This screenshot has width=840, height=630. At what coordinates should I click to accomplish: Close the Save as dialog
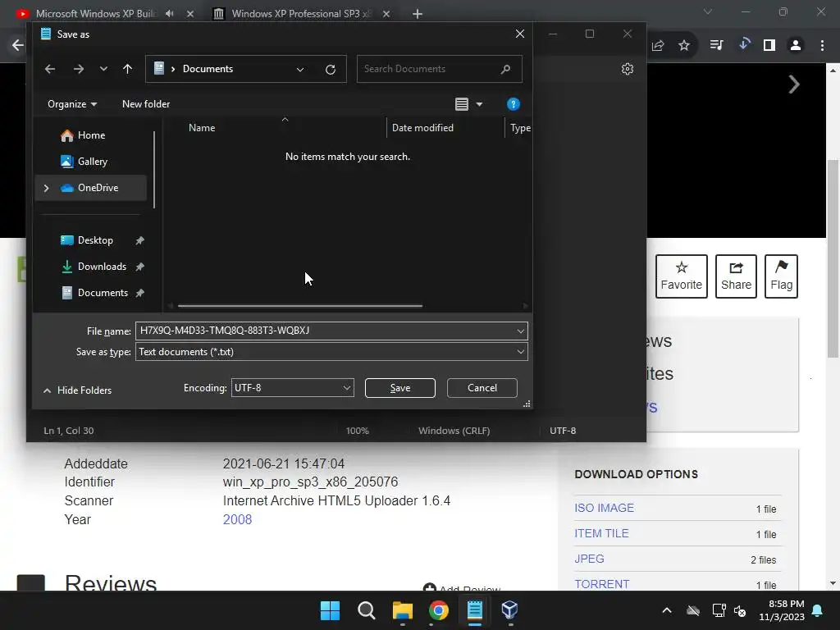(519, 34)
